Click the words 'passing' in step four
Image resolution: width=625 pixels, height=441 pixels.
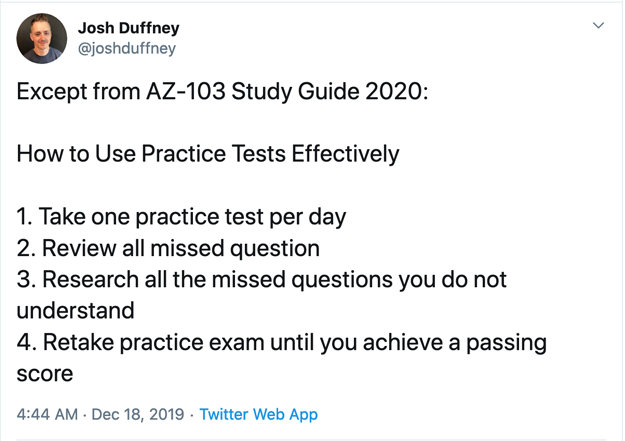(507, 343)
